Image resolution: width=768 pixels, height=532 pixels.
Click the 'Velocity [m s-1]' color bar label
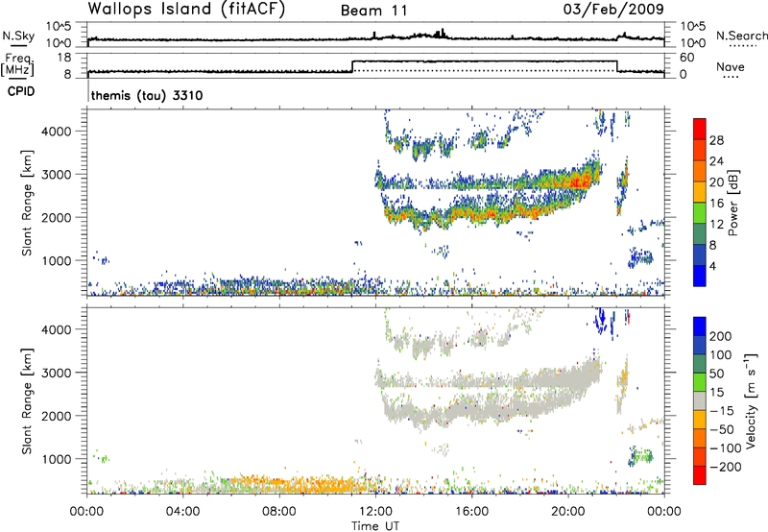[x=751, y=400]
